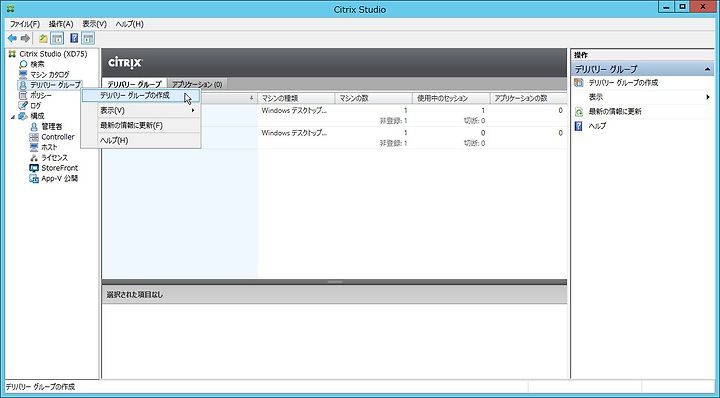Open the ヘルプ(H) menu bar item
This screenshot has width=720, height=398.
pyautogui.click(x=129, y=24)
